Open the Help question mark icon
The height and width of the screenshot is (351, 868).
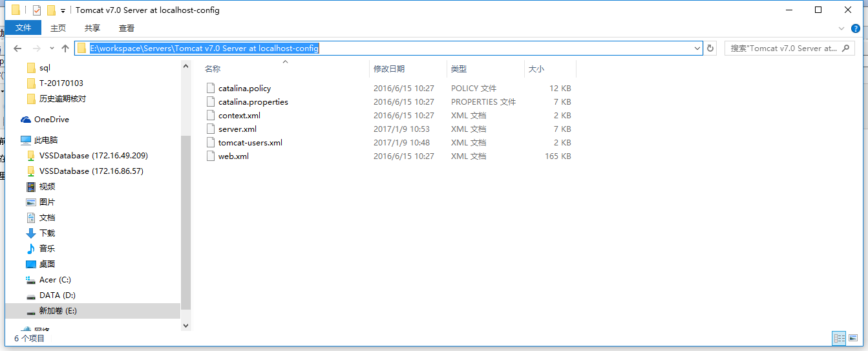856,28
